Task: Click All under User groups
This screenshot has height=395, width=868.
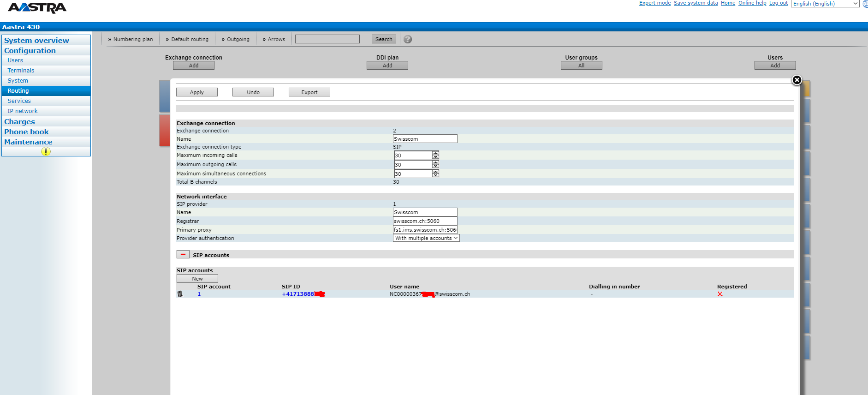Action: [x=582, y=66]
